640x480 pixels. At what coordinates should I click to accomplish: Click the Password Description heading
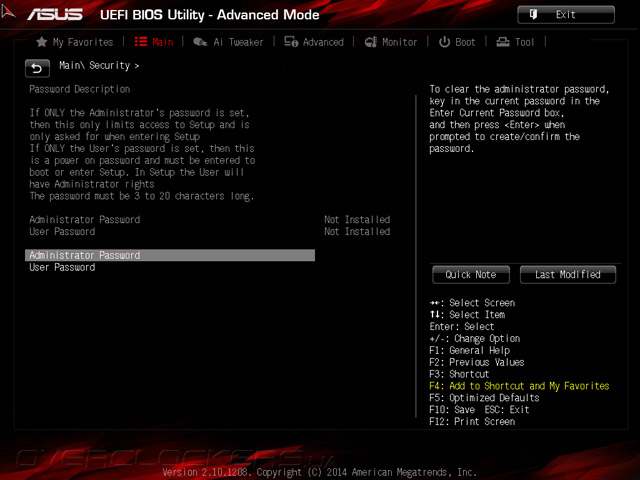80,89
